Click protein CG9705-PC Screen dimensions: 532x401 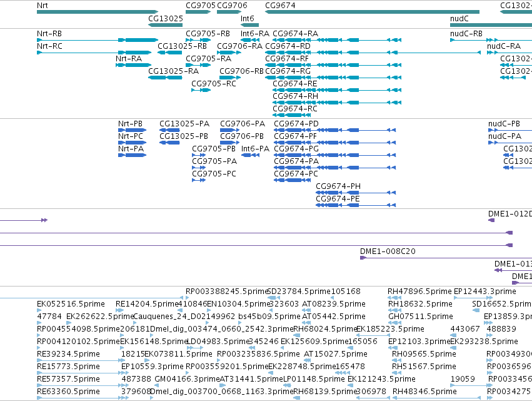click(x=199, y=180)
